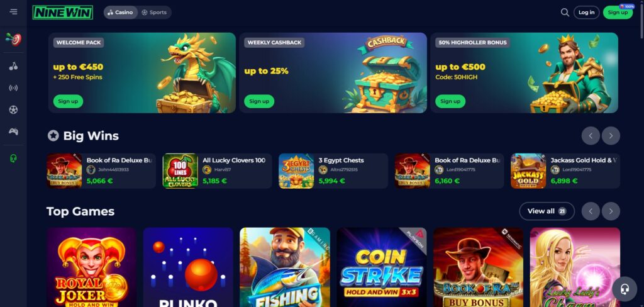This screenshot has width=644, height=307.
Task: Sign up on Weekly Cashback banner
Action: point(259,101)
